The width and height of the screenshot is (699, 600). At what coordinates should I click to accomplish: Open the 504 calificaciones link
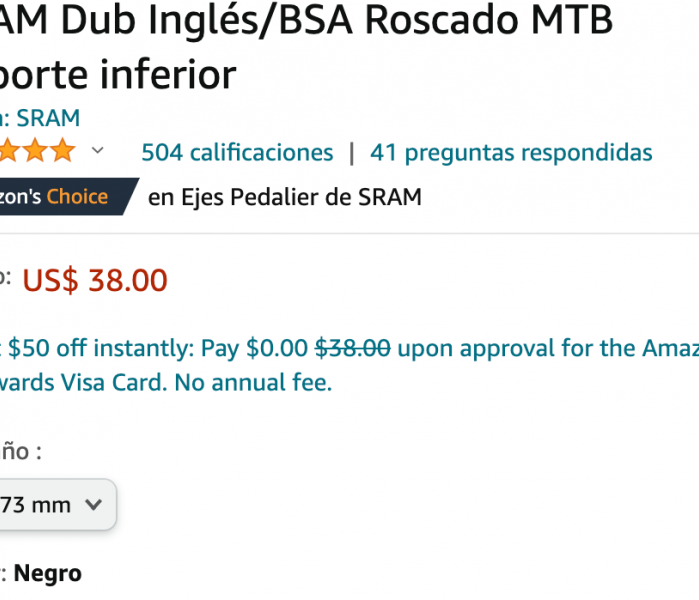[x=237, y=153]
